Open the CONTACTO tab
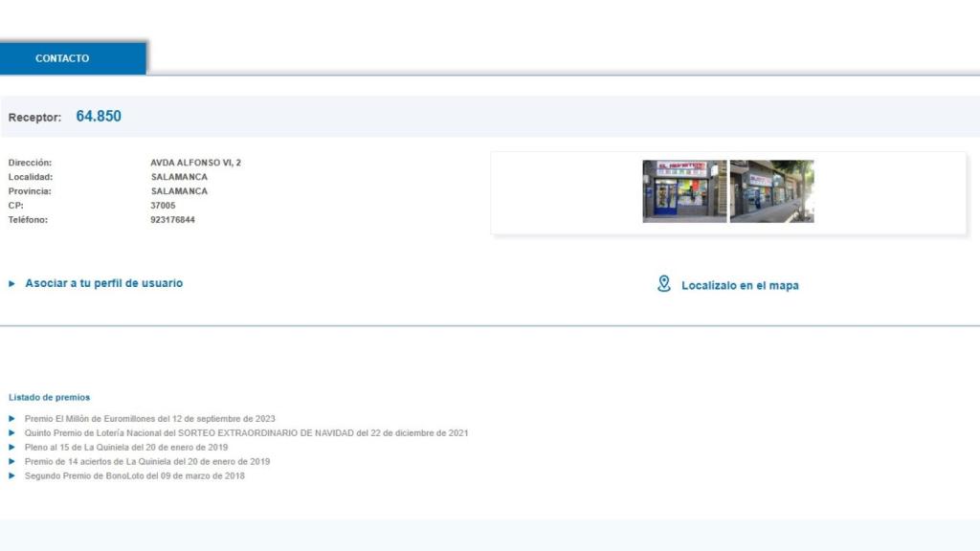The height and width of the screenshot is (551, 980). pyautogui.click(x=73, y=58)
